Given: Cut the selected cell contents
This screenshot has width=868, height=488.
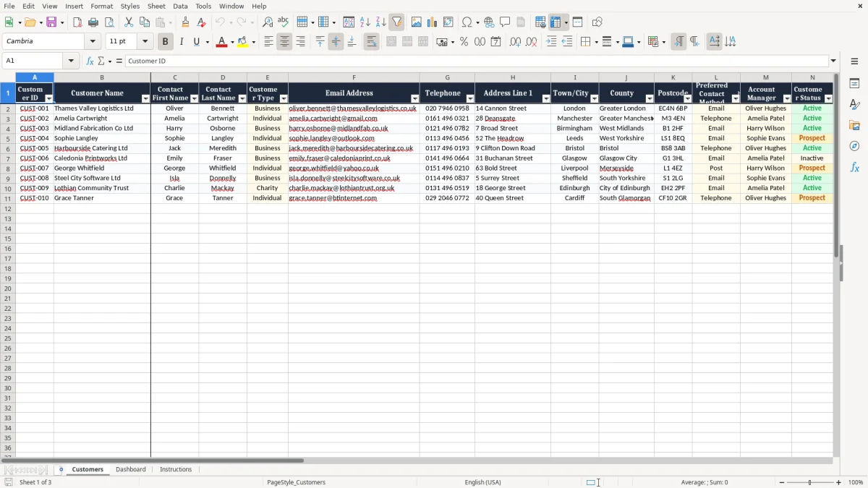Looking at the screenshot, I should pos(129,22).
